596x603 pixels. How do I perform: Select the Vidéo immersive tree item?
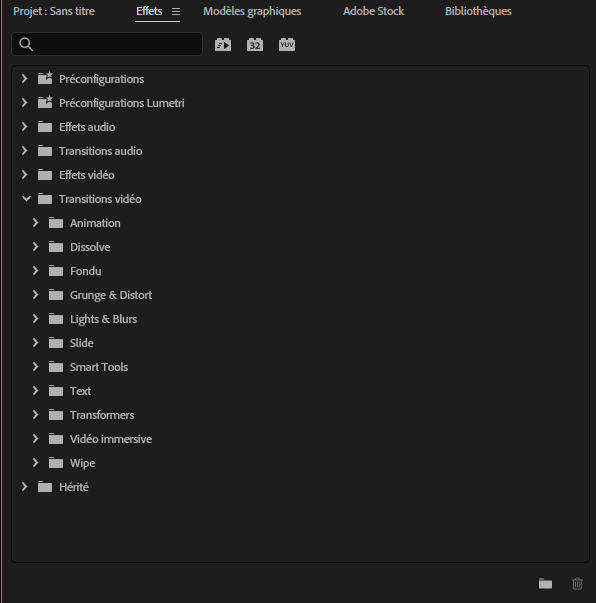click(111, 439)
